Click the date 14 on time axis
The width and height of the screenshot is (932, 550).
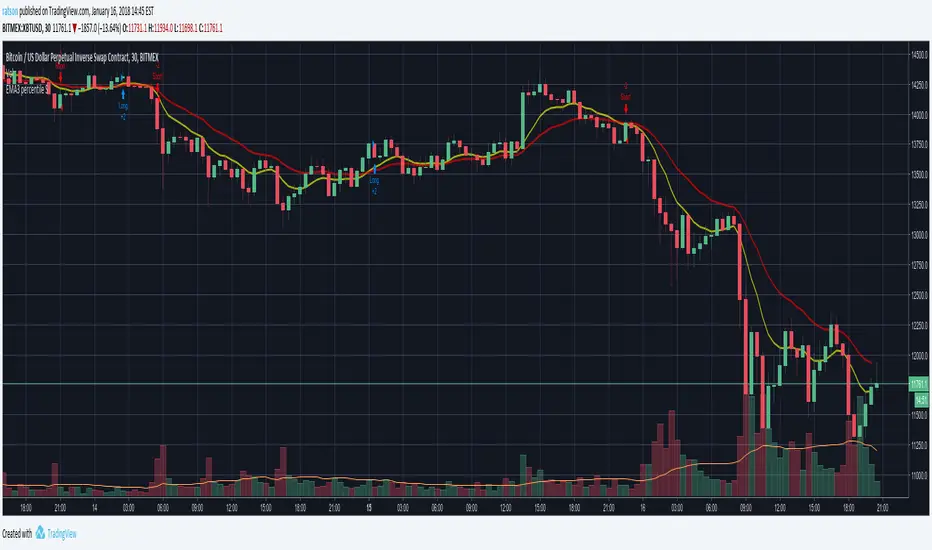click(95, 508)
